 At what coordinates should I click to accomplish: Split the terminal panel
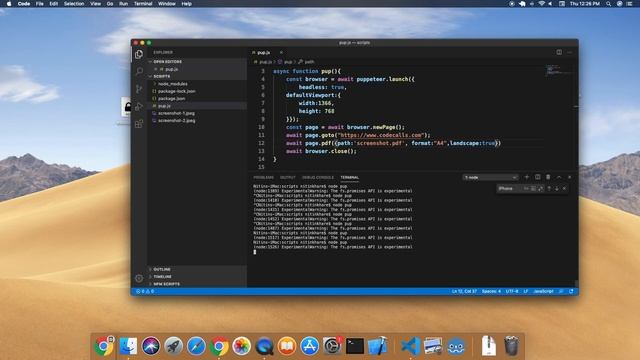tap(538, 177)
